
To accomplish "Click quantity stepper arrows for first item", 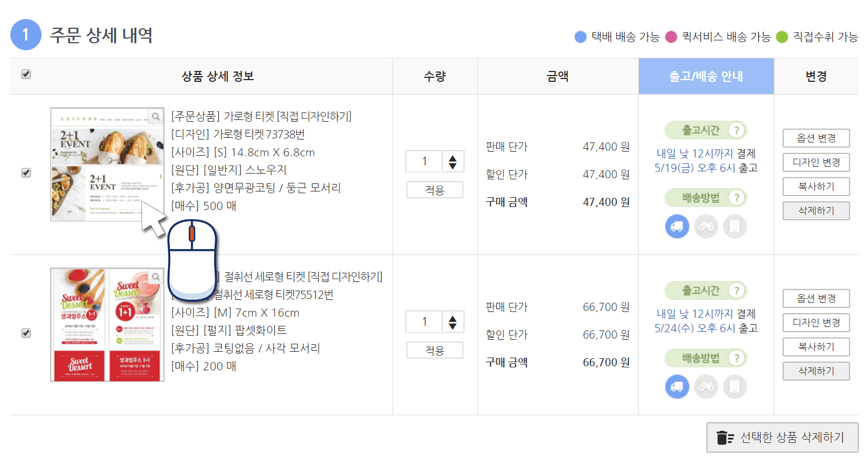I will 452,161.
